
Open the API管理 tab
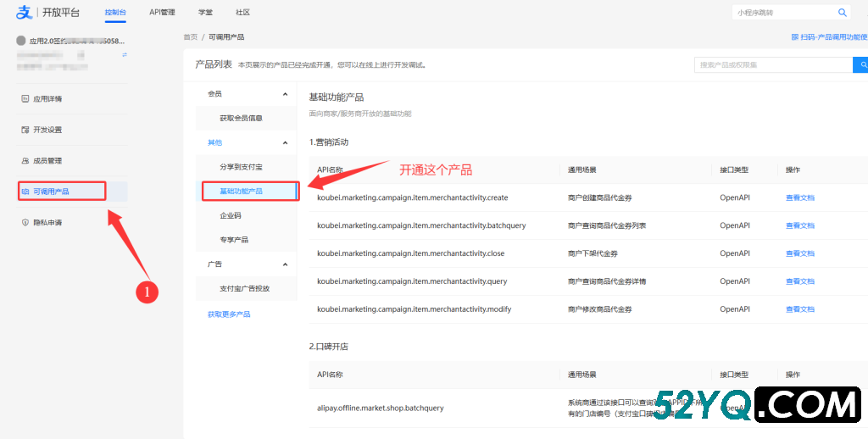(162, 12)
